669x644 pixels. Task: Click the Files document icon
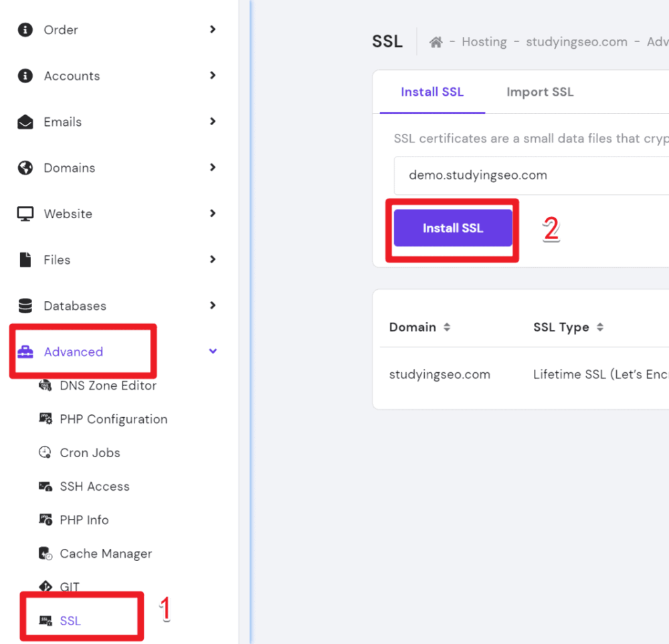[x=25, y=260]
